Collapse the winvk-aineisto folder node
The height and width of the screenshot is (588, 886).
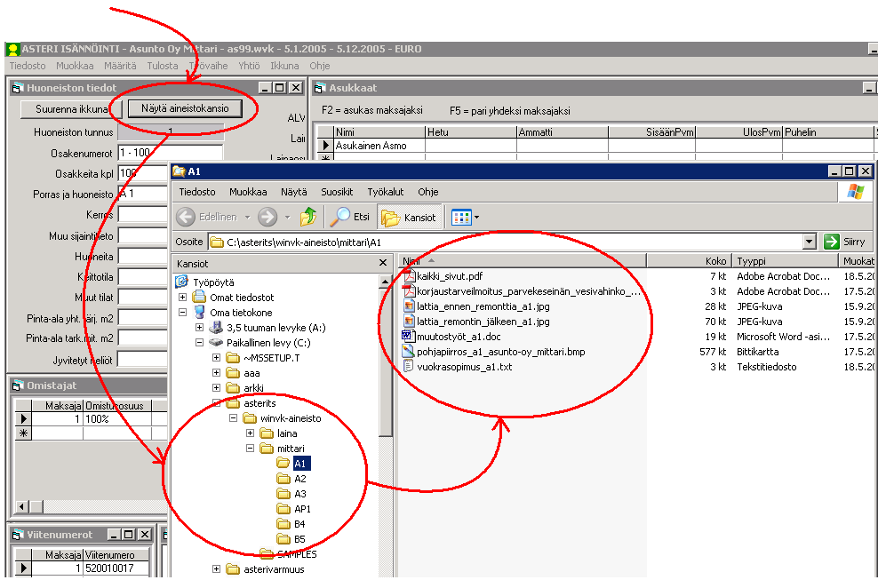point(234,418)
